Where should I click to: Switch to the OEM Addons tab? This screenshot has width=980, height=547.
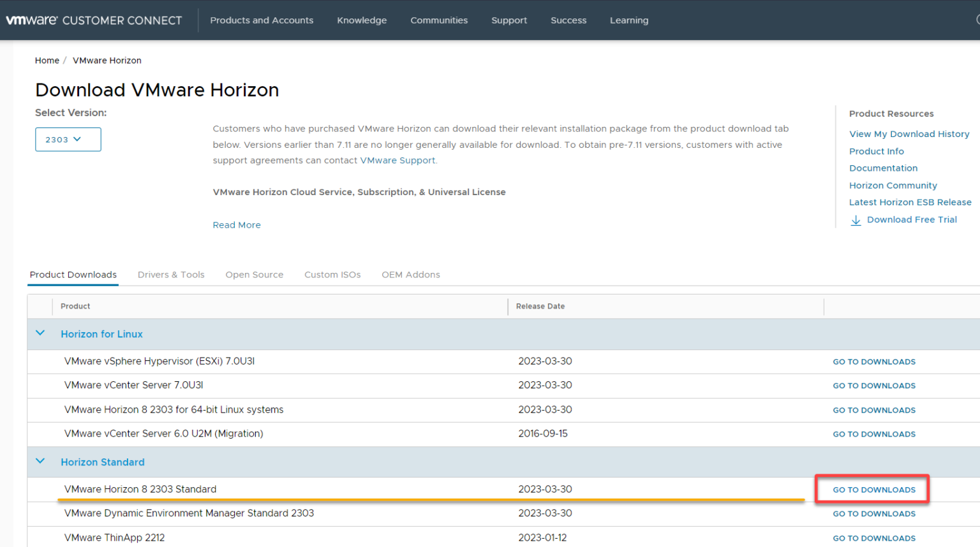pyautogui.click(x=411, y=275)
